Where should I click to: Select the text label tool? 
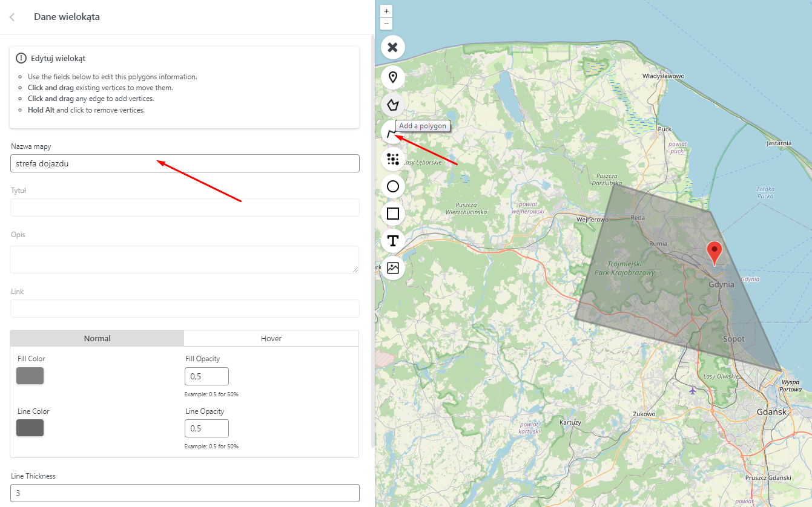pyautogui.click(x=392, y=241)
